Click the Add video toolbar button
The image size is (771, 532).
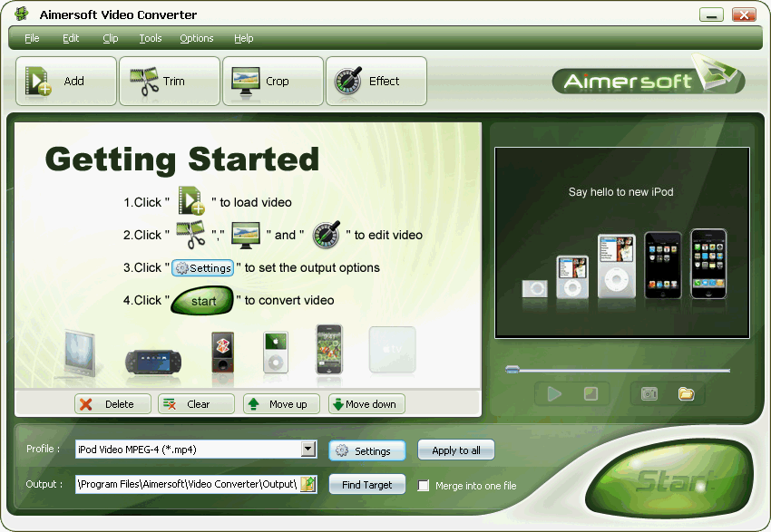[66, 81]
